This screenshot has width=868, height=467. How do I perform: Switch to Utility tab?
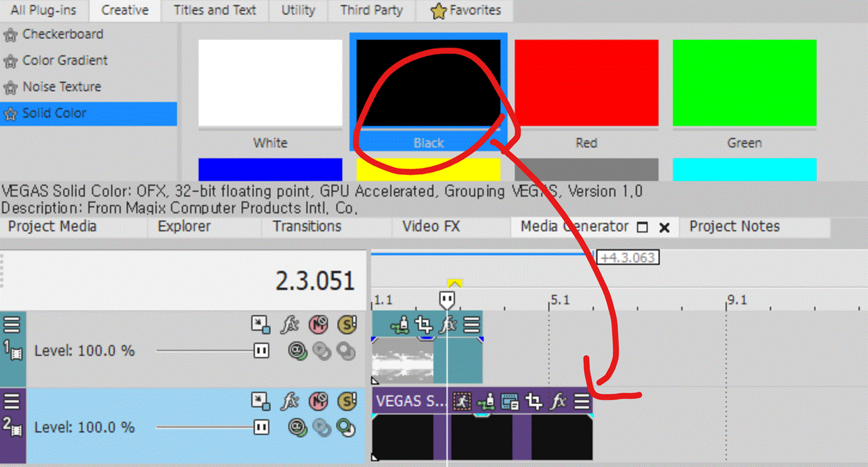(x=298, y=10)
